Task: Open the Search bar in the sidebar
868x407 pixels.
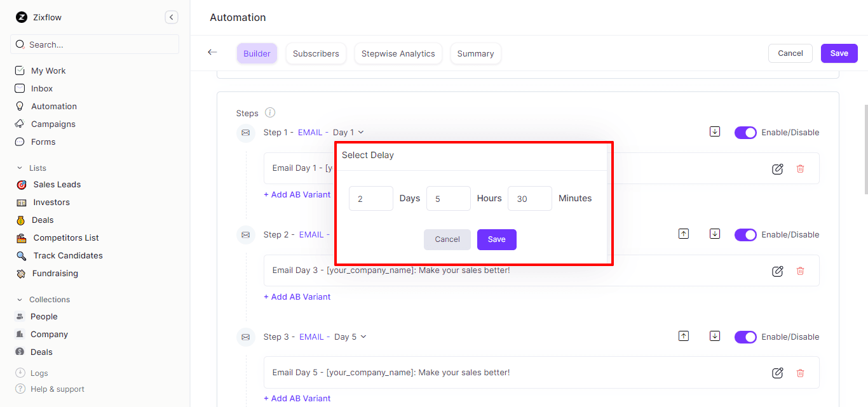Action: tap(94, 44)
